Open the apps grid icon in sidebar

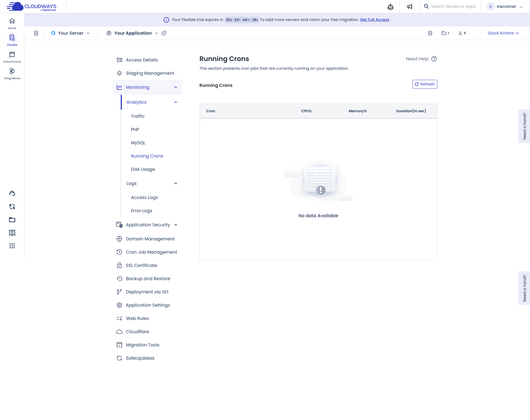(x=12, y=246)
